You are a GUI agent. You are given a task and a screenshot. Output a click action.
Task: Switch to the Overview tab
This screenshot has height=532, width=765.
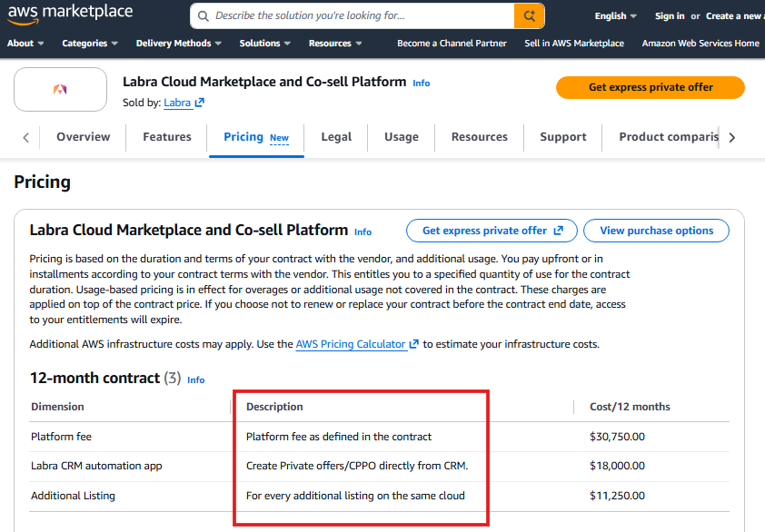[x=84, y=137]
